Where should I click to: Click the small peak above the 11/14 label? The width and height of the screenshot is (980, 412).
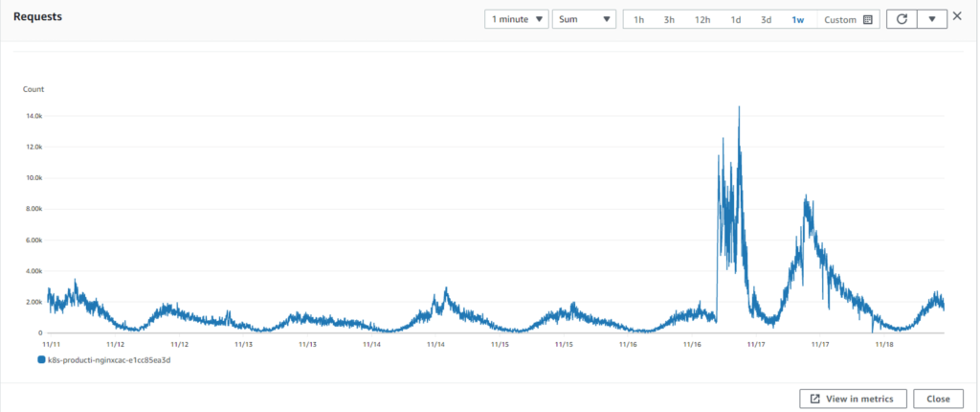pos(445,289)
